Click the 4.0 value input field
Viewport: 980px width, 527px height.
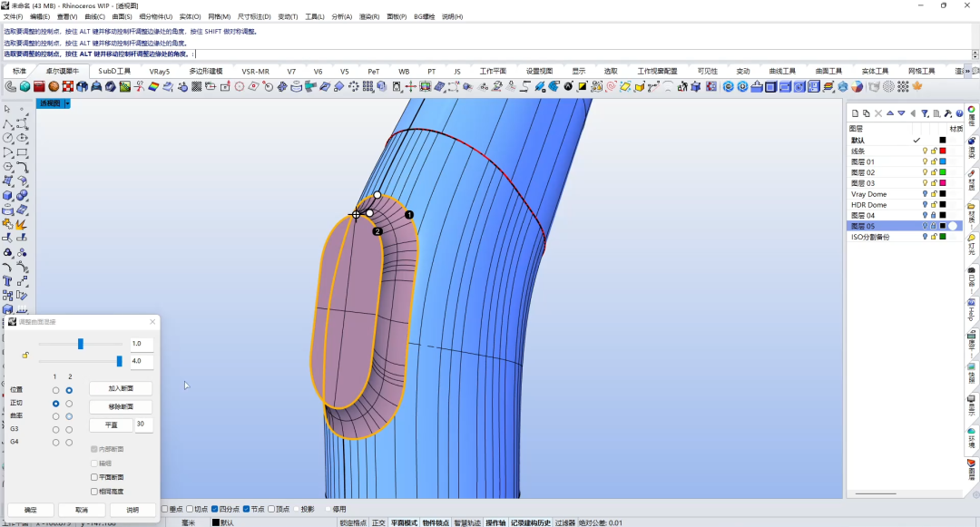[142, 361]
